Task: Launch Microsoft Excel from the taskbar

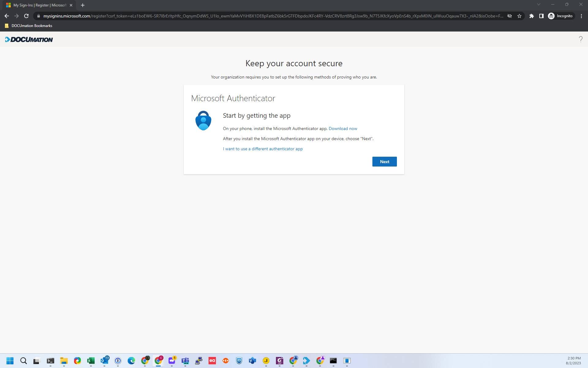Action: click(91, 361)
